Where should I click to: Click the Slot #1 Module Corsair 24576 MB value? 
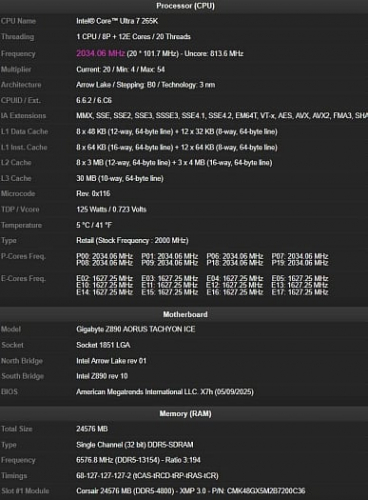[x=191, y=491]
